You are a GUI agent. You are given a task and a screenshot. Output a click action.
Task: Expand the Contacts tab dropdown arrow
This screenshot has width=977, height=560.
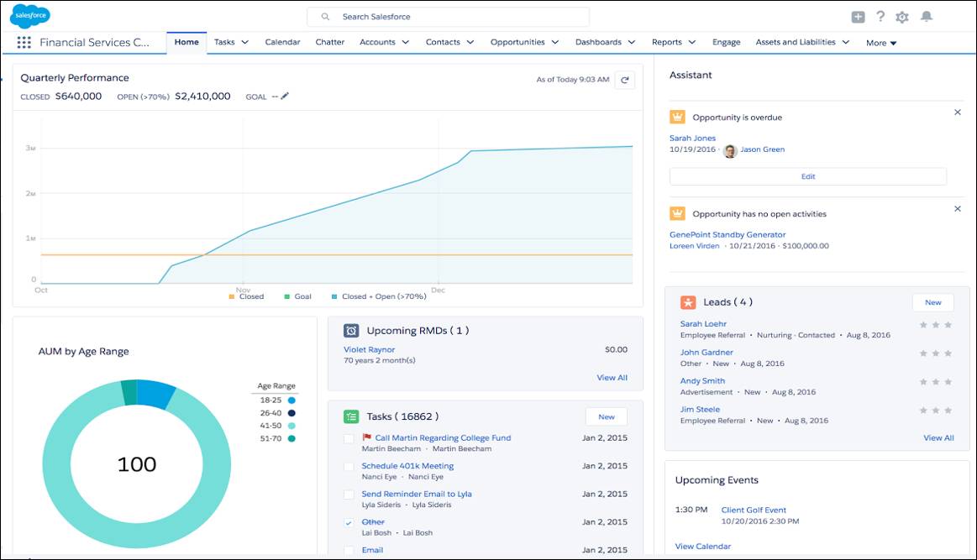470,42
